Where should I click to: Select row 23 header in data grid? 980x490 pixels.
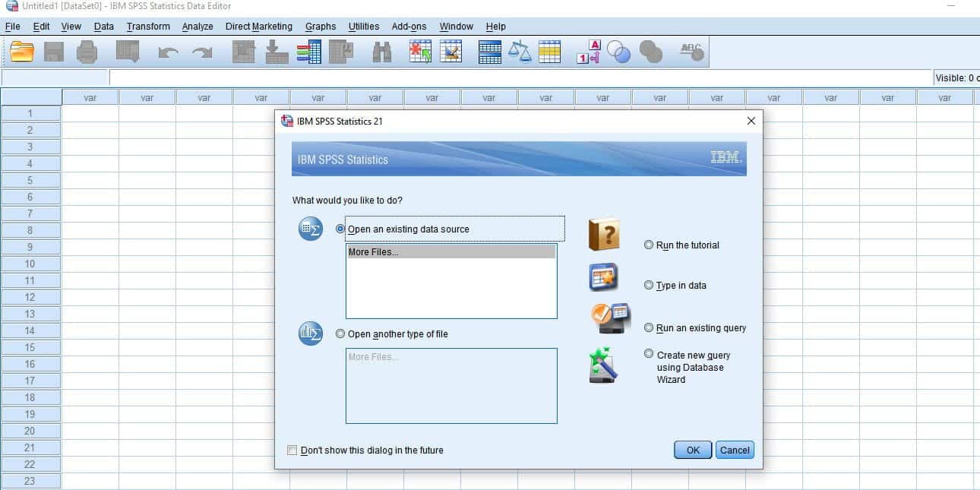tap(30, 481)
